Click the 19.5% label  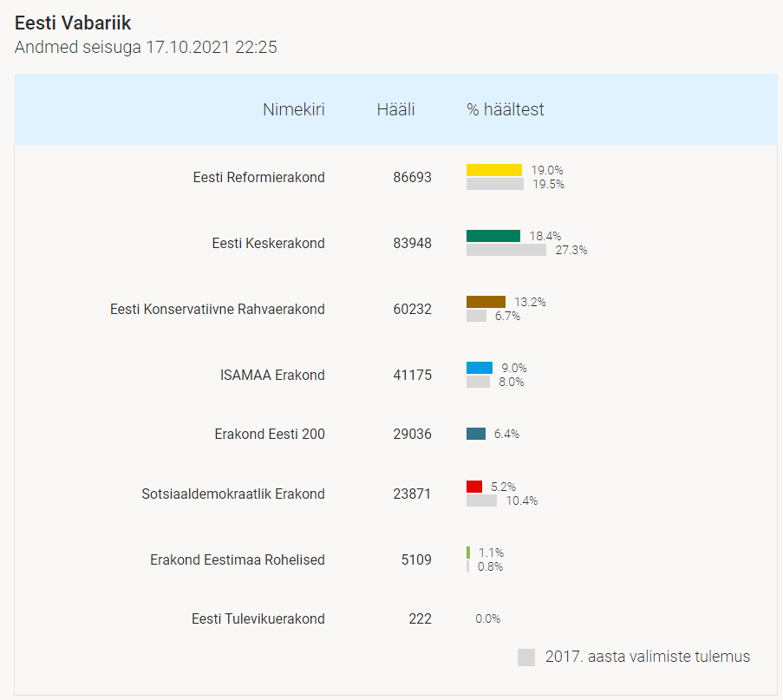[x=548, y=185]
